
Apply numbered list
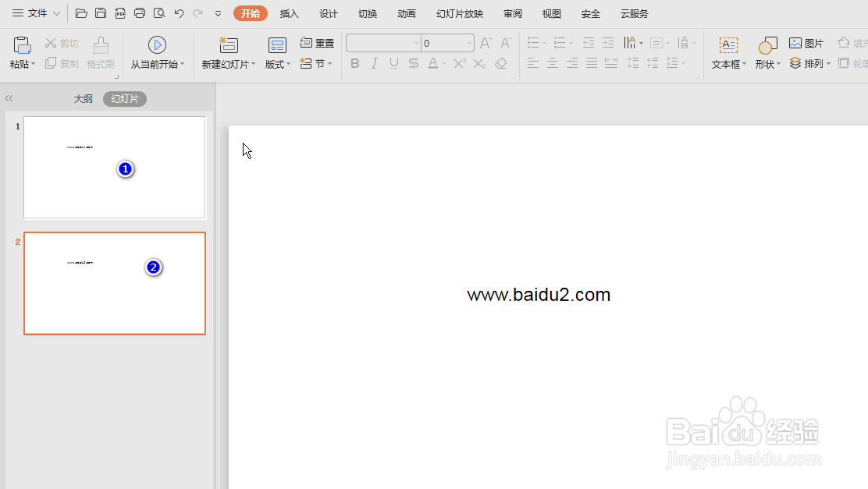tap(560, 43)
